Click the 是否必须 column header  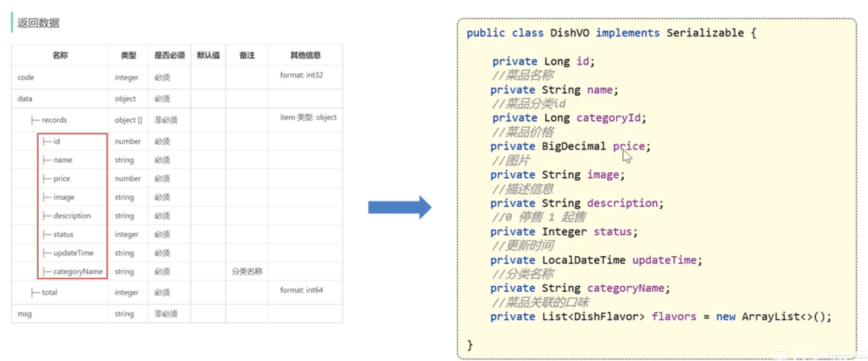point(169,55)
